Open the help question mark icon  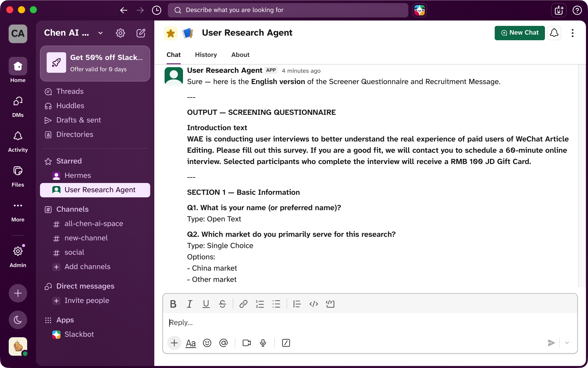(x=577, y=10)
